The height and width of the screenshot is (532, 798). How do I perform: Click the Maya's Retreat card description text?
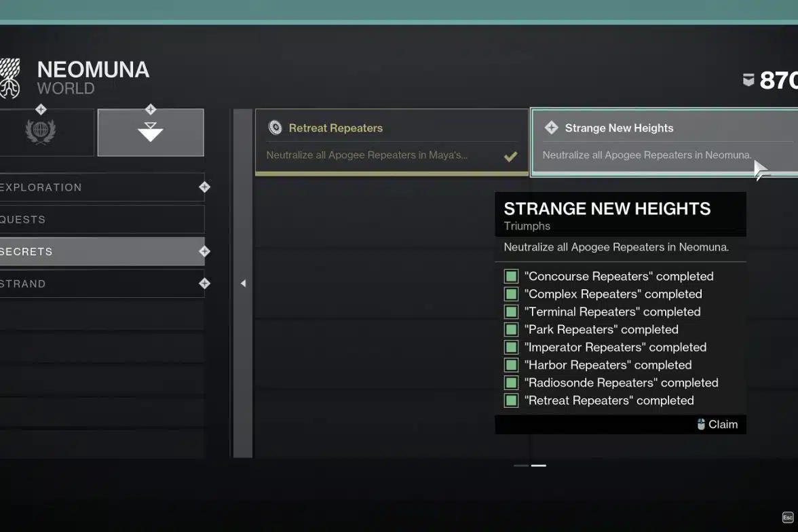point(367,155)
